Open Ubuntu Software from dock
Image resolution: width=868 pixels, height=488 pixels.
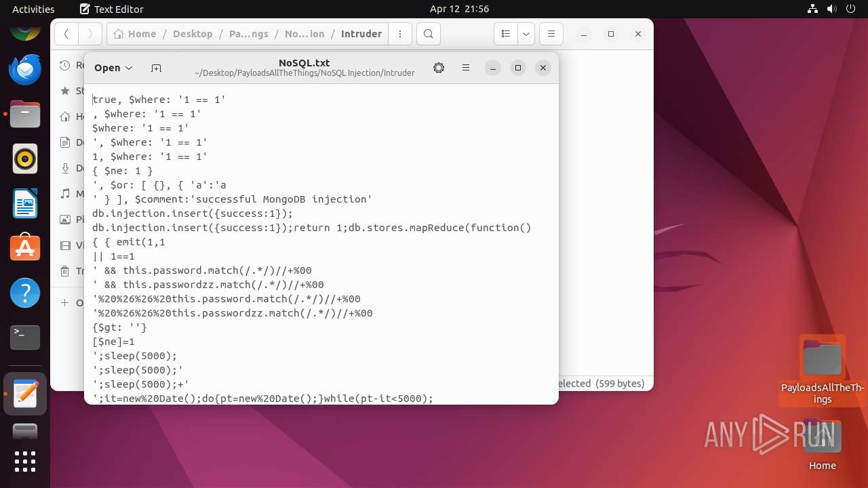pos(25,248)
